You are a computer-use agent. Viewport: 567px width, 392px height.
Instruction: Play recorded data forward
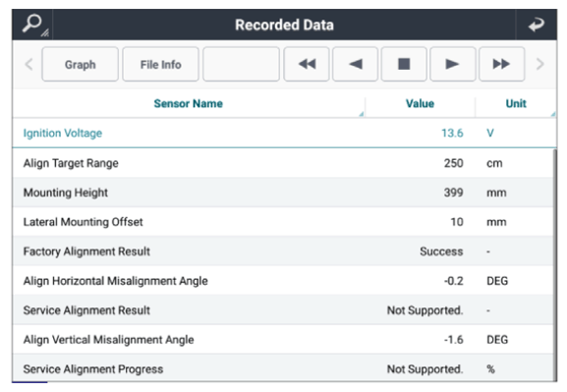click(452, 64)
